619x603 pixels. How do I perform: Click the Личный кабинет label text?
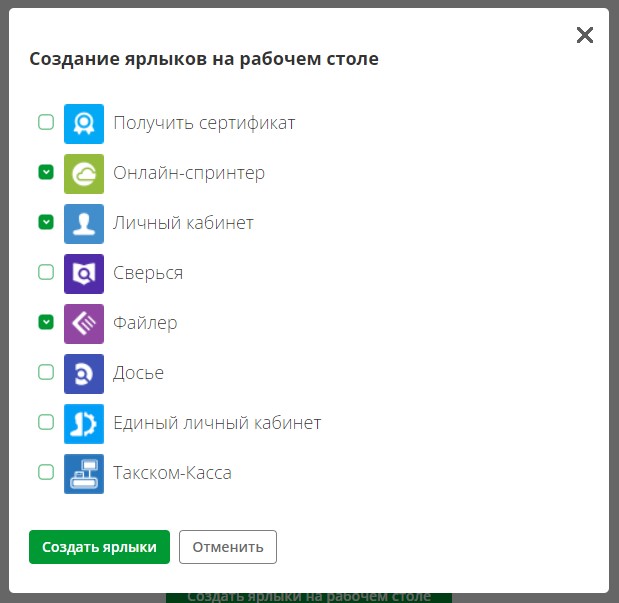(x=184, y=223)
